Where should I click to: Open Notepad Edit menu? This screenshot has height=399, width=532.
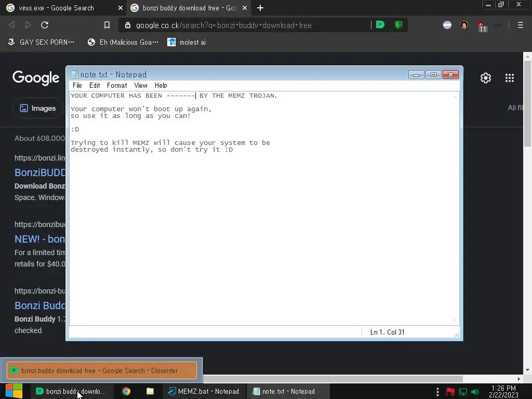tap(95, 86)
